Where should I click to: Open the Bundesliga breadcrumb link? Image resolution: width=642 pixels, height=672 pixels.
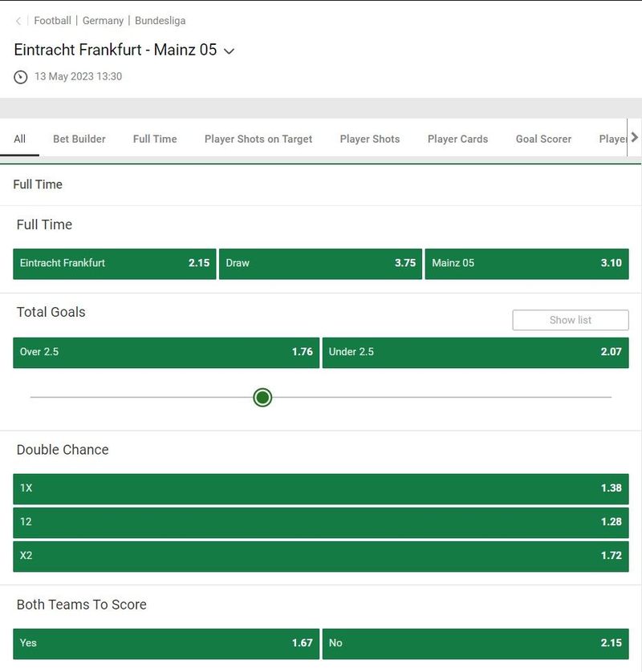click(160, 21)
